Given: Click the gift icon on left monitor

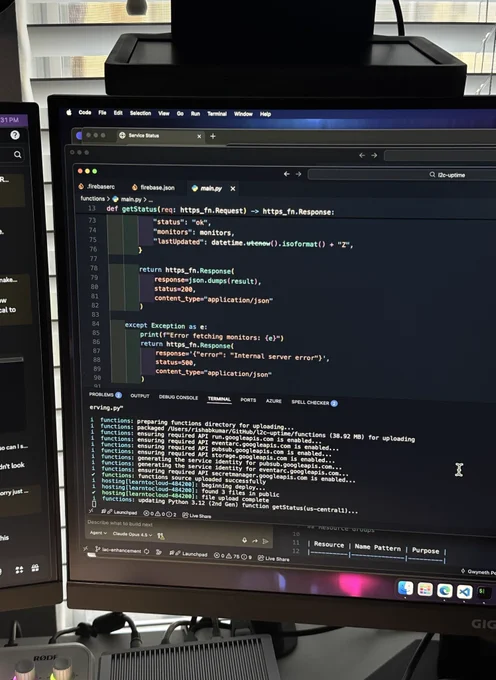Looking at the screenshot, I should [x=35, y=568].
